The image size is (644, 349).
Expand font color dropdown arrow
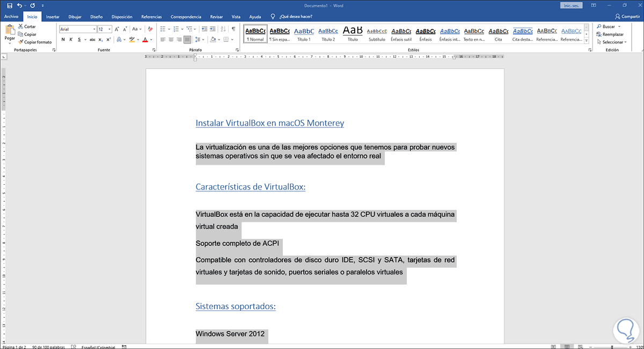(151, 39)
